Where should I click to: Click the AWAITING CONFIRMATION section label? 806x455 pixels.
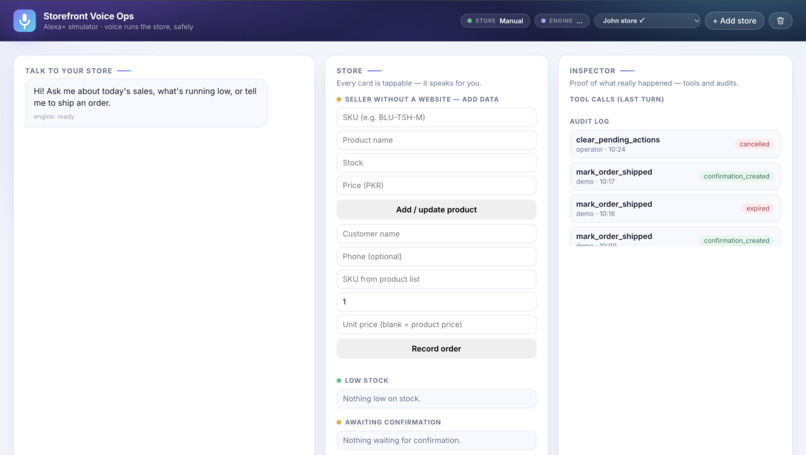point(393,422)
